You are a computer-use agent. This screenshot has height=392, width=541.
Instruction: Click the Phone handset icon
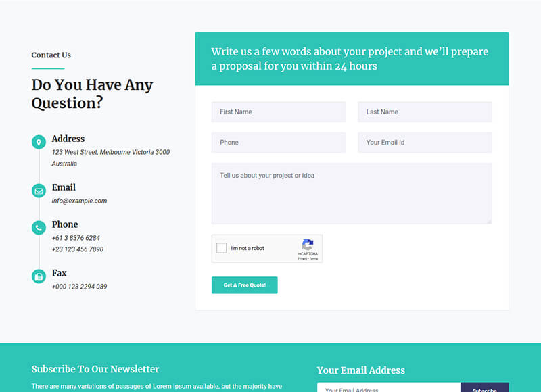(x=39, y=228)
